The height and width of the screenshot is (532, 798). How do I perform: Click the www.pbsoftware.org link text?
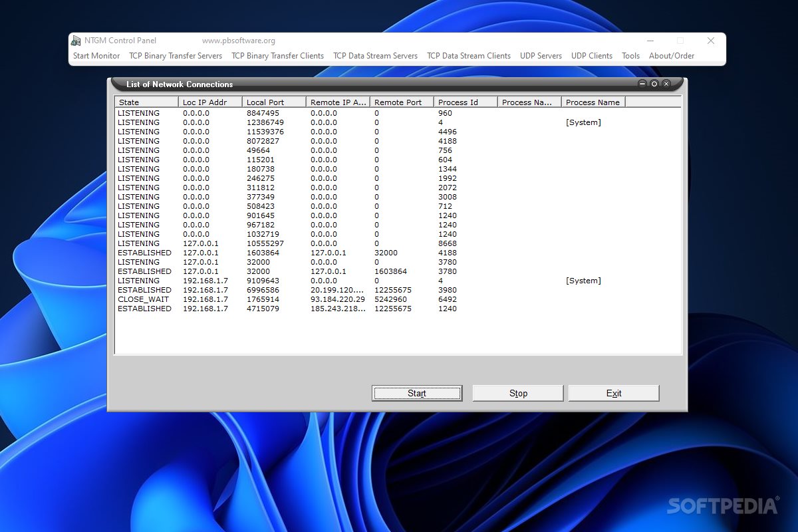point(239,41)
